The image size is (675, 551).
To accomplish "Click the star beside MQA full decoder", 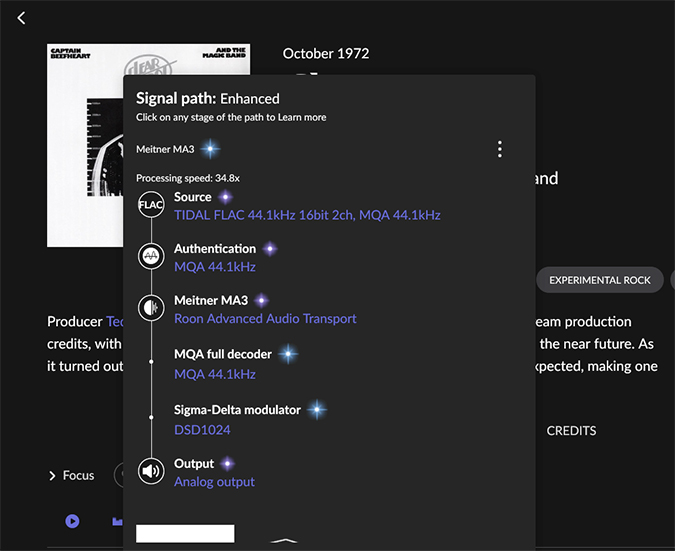I will coord(288,354).
